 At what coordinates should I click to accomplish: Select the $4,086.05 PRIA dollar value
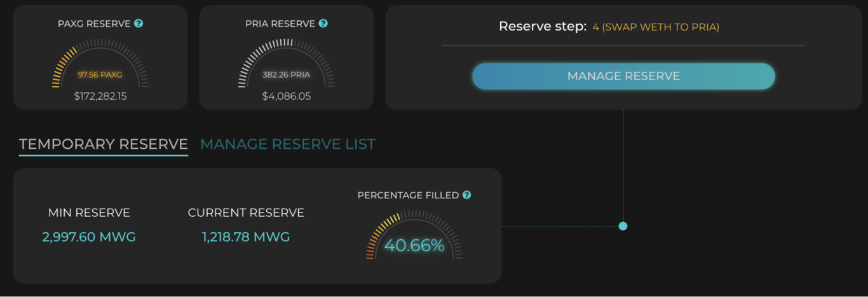pyautogui.click(x=287, y=97)
